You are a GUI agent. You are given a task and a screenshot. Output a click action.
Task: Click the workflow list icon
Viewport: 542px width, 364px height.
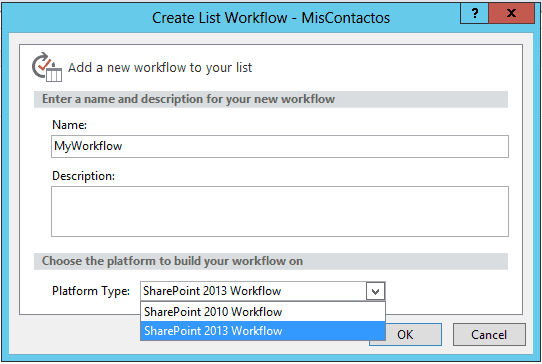[47, 67]
